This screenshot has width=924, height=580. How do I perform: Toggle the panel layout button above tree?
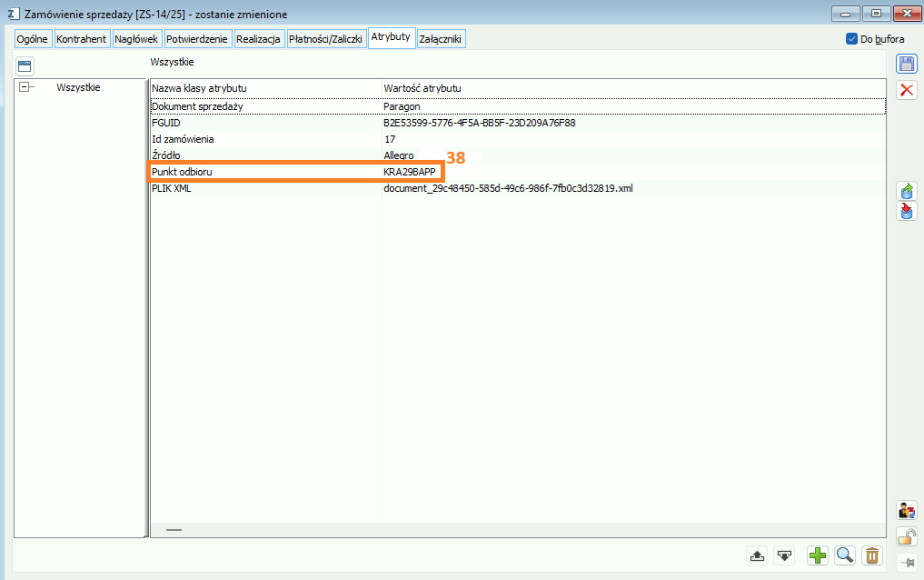(25, 65)
